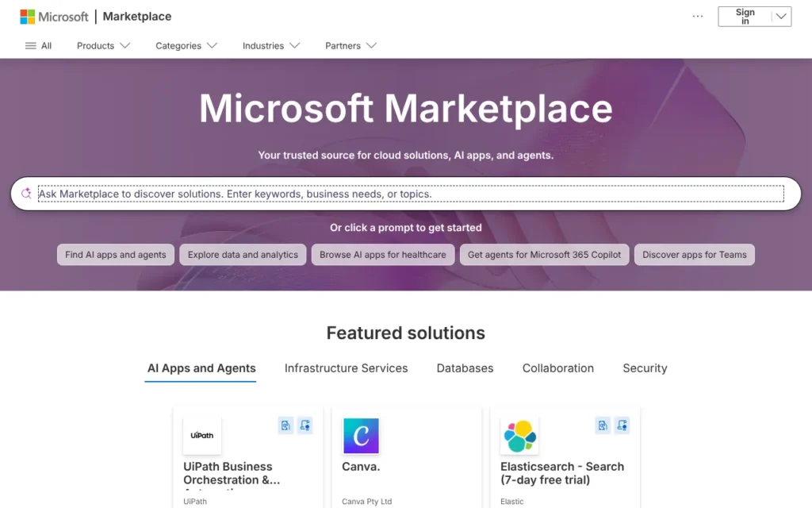Click the Elastic publisher name
This screenshot has height=508, width=812.
click(x=511, y=502)
